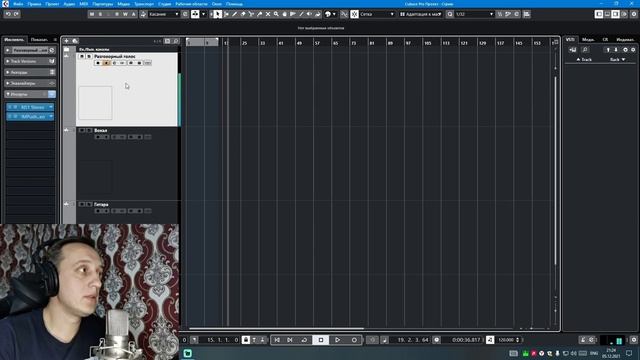Open the Студия menu
The height and width of the screenshot is (360, 640).
164,4
